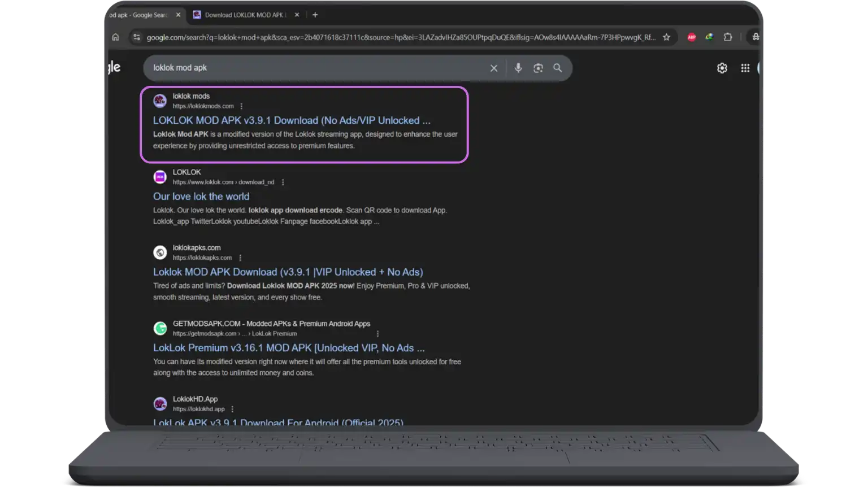Start voice search with microphone icon
This screenshot has width=868, height=488.
(518, 68)
